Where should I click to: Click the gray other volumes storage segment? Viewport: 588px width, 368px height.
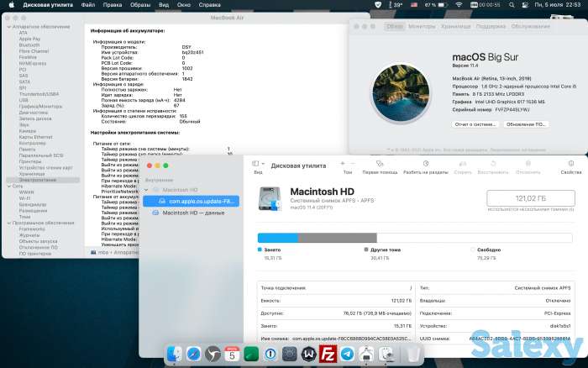click(x=338, y=238)
